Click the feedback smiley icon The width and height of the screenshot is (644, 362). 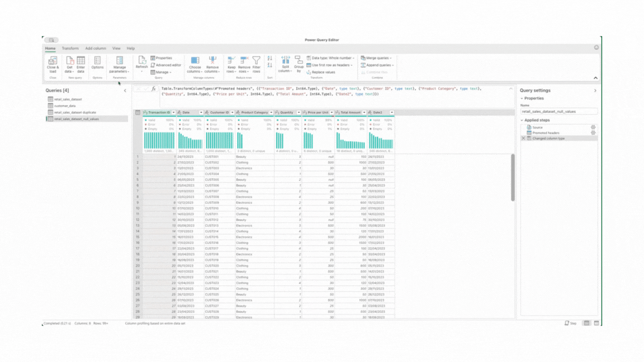click(596, 47)
